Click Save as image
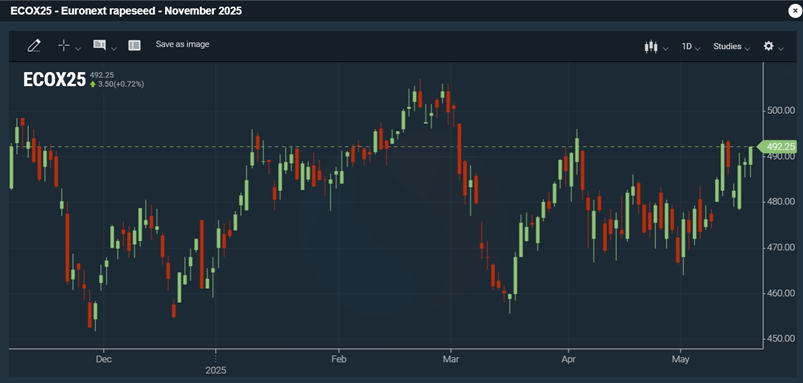The width and height of the screenshot is (803, 383). [x=182, y=45]
